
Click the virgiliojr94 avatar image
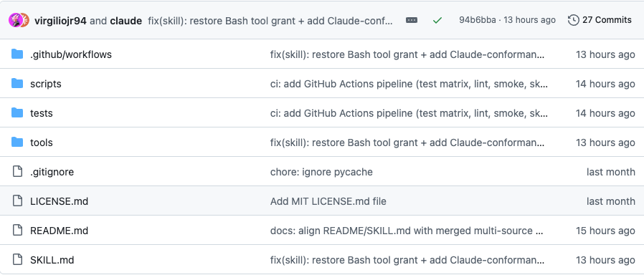pyautogui.click(x=15, y=20)
